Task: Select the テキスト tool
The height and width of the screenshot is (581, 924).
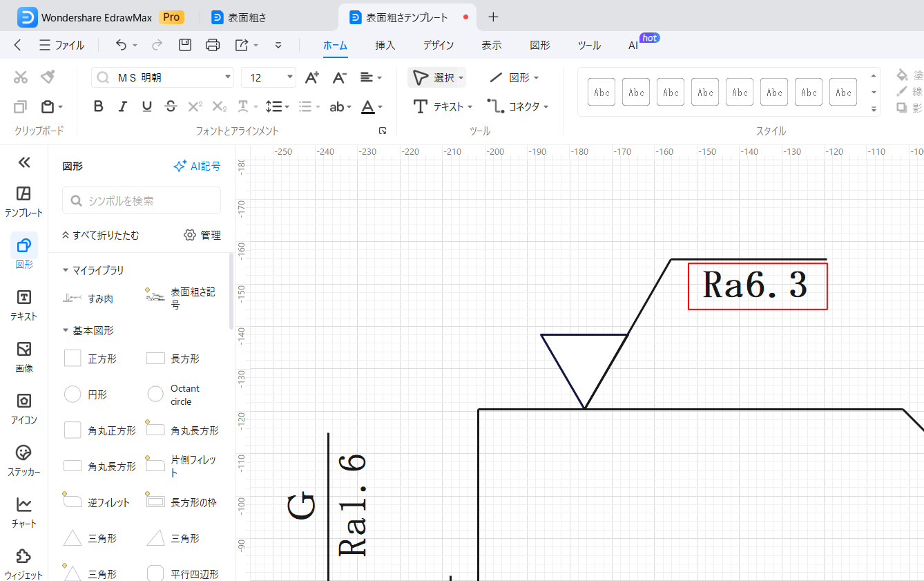Action: click(443, 106)
